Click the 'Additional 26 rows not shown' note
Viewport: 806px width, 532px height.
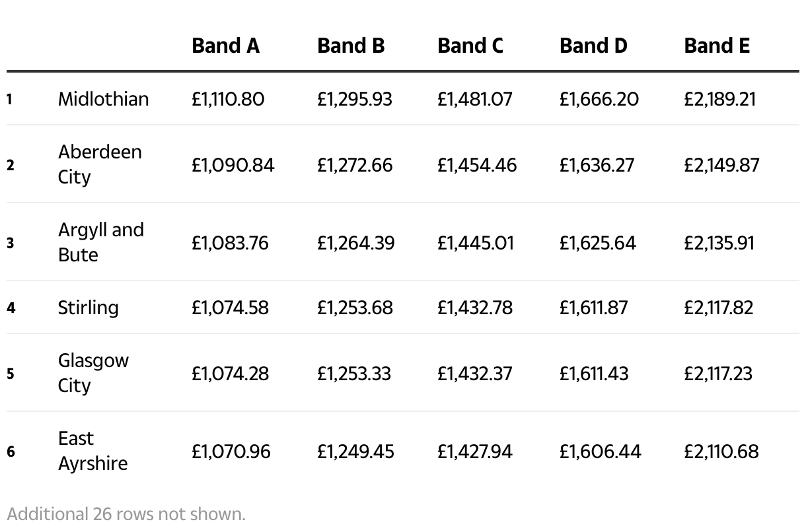point(126,514)
